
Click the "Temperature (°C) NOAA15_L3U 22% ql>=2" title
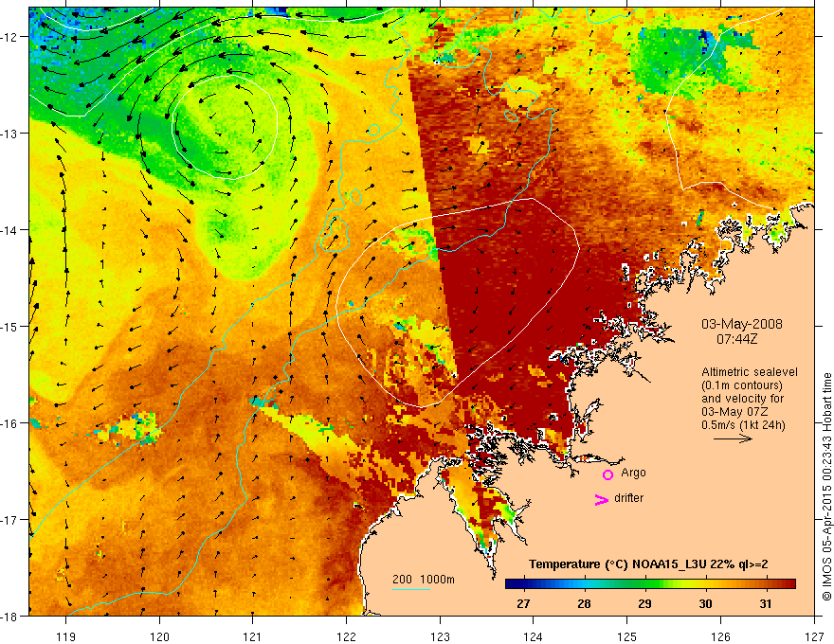pos(648,564)
